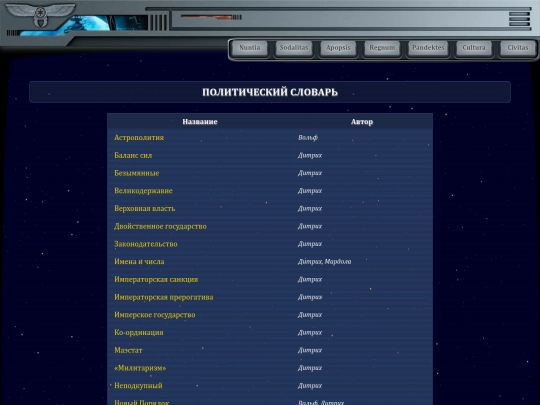540x405 pixels.
Task: Click the Название column header
Action: 200,122
